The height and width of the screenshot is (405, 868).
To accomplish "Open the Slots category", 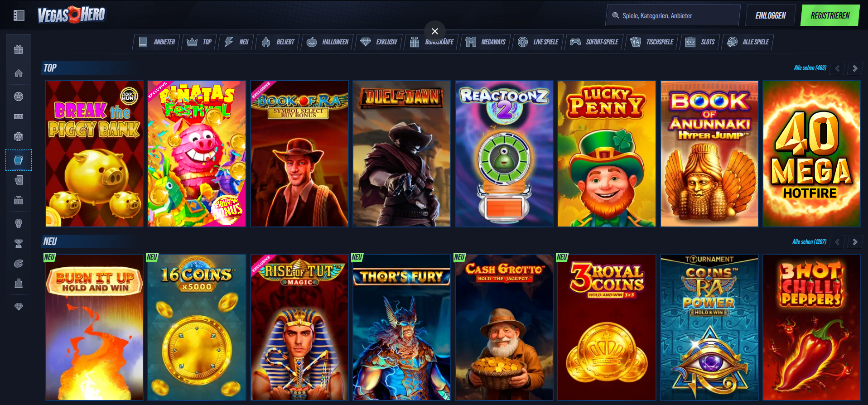I will pos(700,42).
